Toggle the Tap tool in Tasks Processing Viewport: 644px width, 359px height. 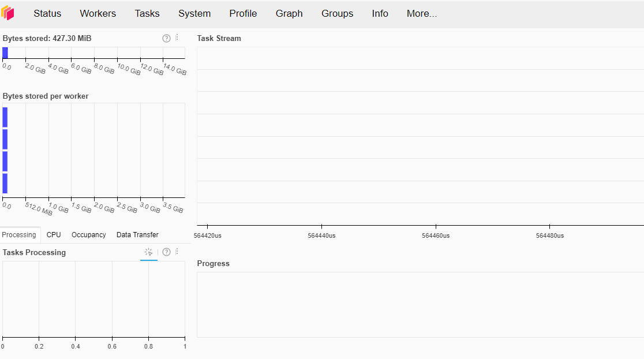(x=149, y=252)
